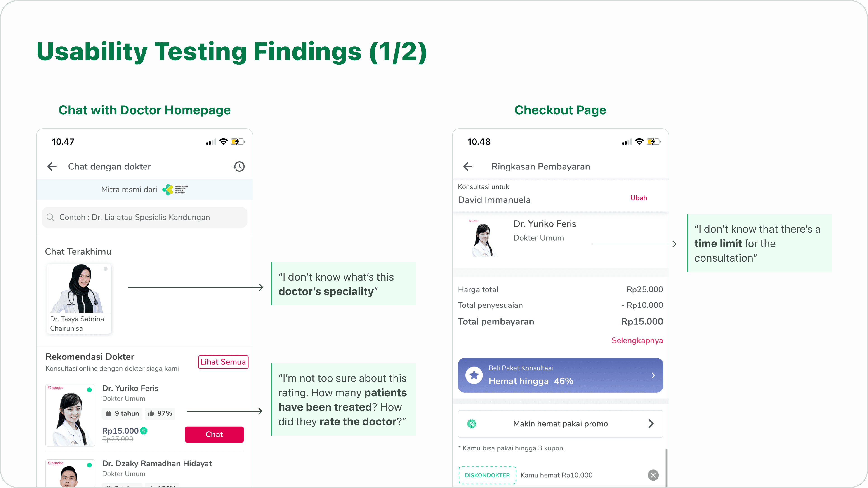The width and height of the screenshot is (868, 488).
Task: Select the DISKONDOKTER coupon tag
Action: point(487,475)
